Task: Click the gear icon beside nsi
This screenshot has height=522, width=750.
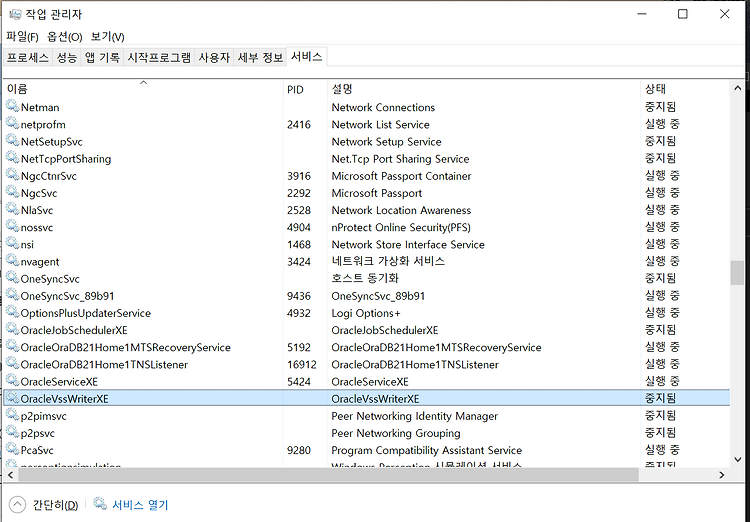Action: pos(12,244)
